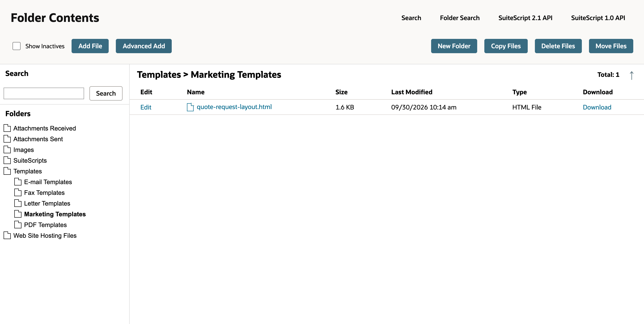Viewport: 644px width, 324px height.
Task: Click the Copy Files button
Action: (506, 46)
